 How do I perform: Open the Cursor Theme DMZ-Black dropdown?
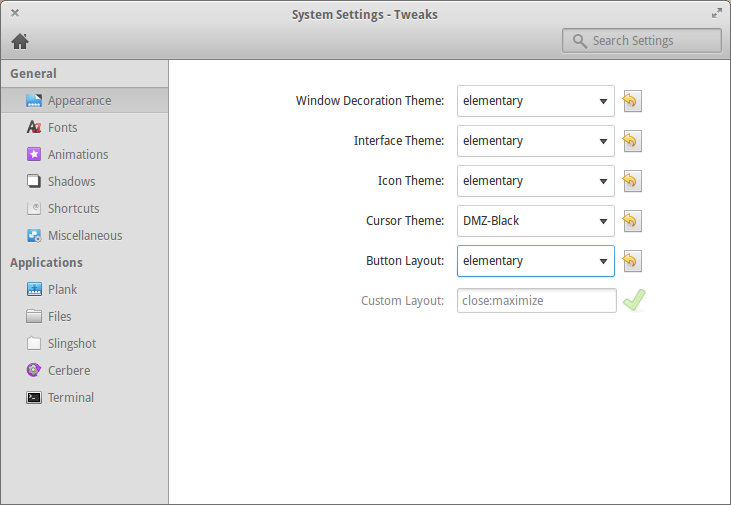pyautogui.click(x=536, y=221)
